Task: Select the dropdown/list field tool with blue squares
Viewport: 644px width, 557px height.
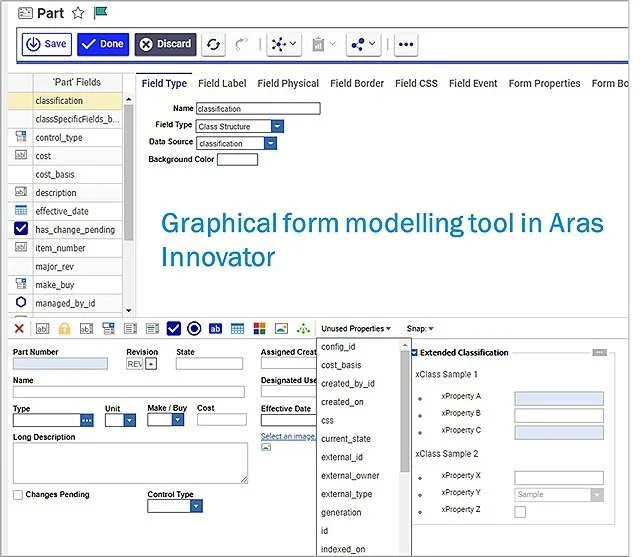Action: [108, 328]
